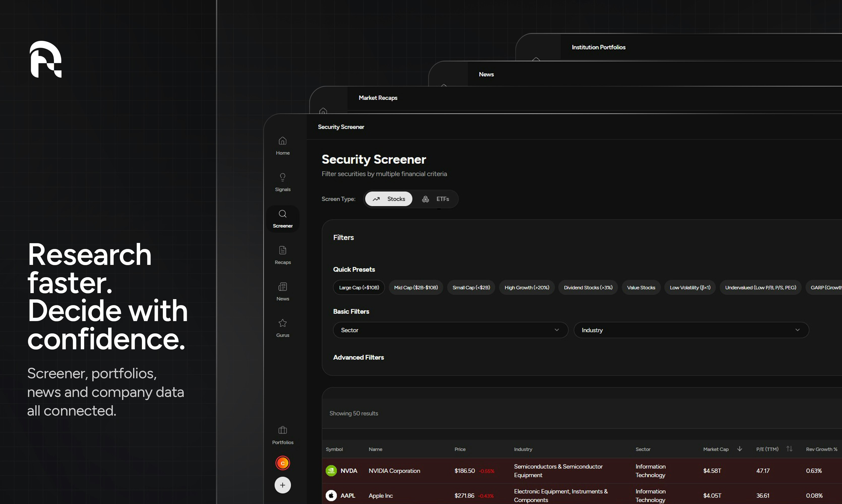Image resolution: width=842 pixels, height=504 pixels.
Task: Open the orange profile avatar
Action: click(x=282, y=463)
